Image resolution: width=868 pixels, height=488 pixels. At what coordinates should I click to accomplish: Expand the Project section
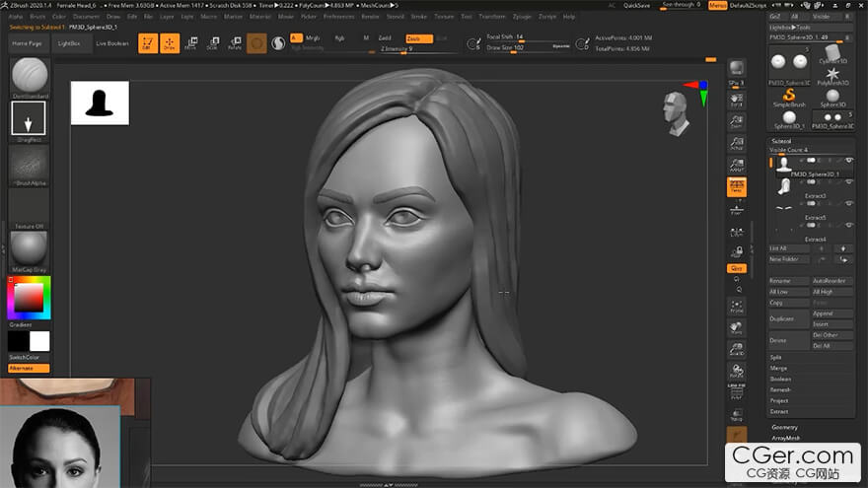(779, 400)
